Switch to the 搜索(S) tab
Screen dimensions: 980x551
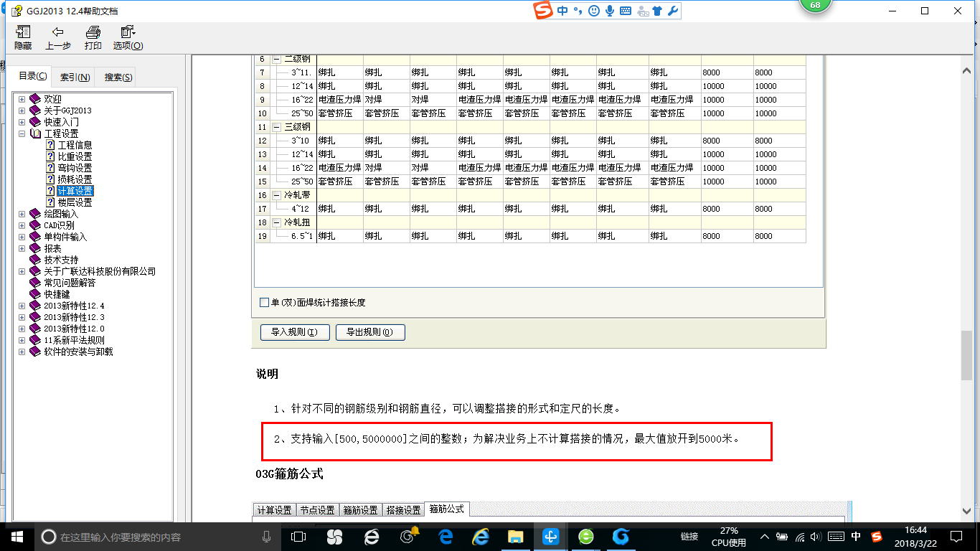click(x=118, y=77)
